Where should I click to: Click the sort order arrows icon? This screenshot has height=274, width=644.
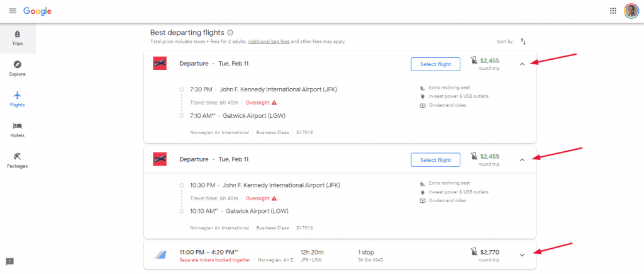pyautogui.click(x=523, y=42)
